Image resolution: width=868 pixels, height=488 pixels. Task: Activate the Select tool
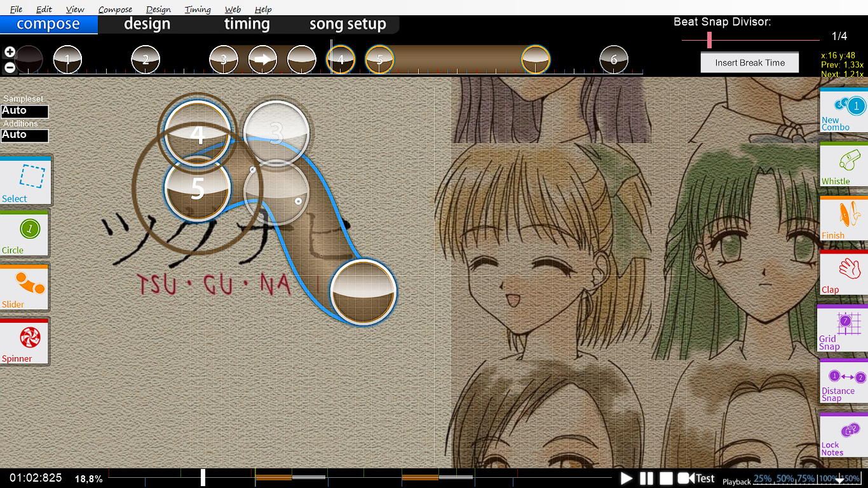[25, 179]
